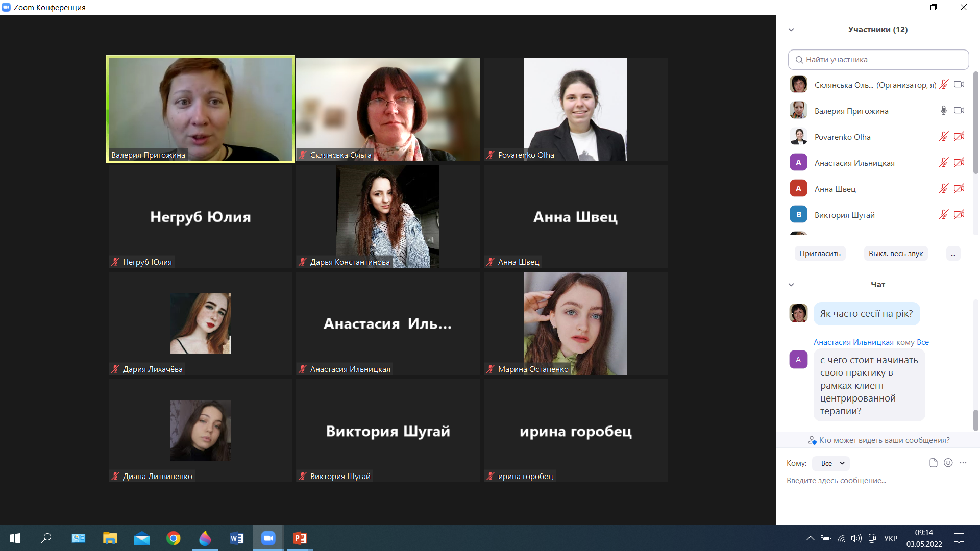Click the chat panel scrollbar
The height and width of the screenshot is (551, 980).
tap(975, 420)
